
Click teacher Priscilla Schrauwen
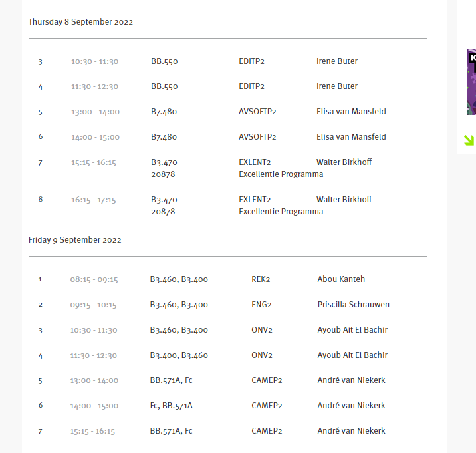pyautogui.click(x=354, y=305)
